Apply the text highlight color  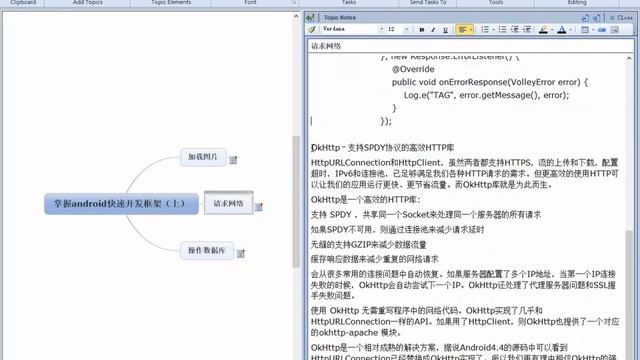pyautogui.click(x=543, y=29)
